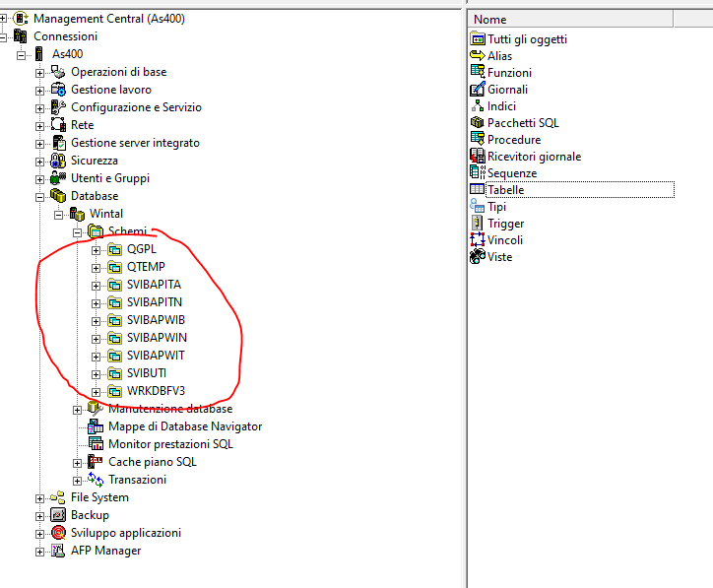This screenshot has width=713, height=588.
Task: Click the Management Central (As400) icon
Action: pos(21,19)
